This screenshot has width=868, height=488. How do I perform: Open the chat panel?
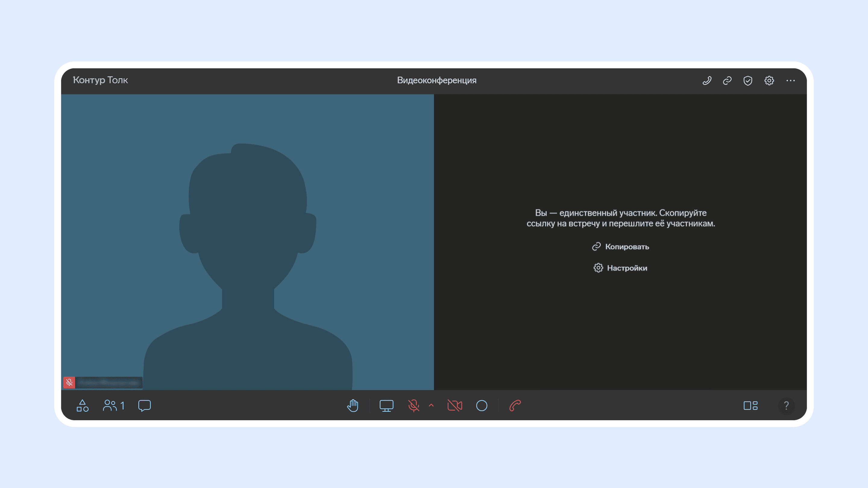click(145, 405)
